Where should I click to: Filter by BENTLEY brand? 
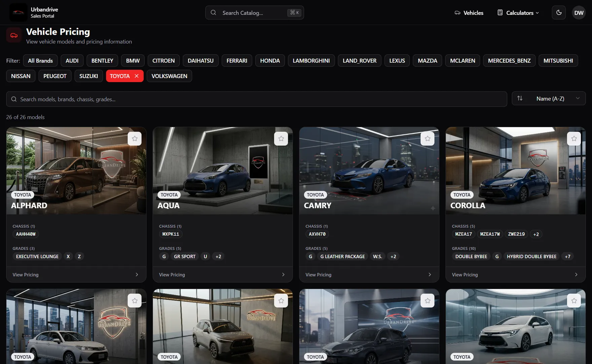[x=102, y=61]
